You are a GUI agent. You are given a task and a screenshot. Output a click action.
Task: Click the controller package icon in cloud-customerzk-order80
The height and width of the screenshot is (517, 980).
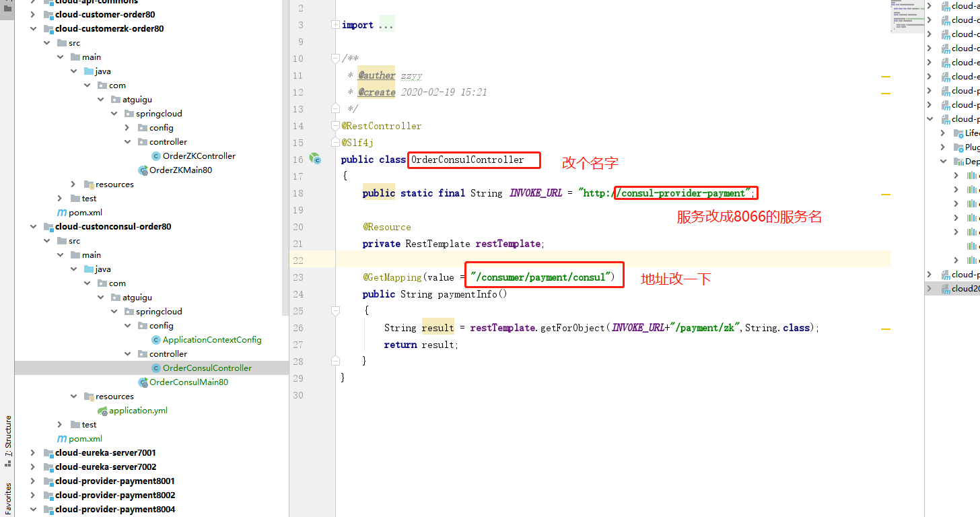point(143,142)
